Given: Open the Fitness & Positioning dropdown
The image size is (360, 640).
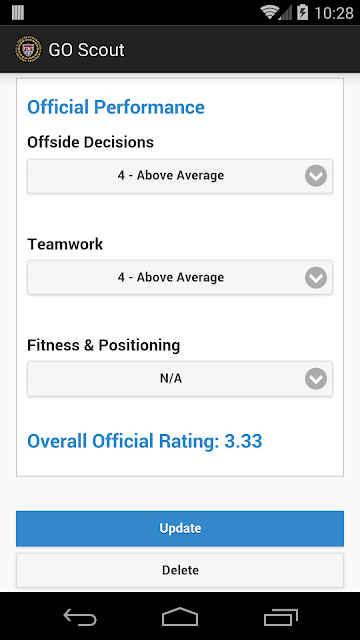Looking at the screenshot, I should tap(180, 379).
